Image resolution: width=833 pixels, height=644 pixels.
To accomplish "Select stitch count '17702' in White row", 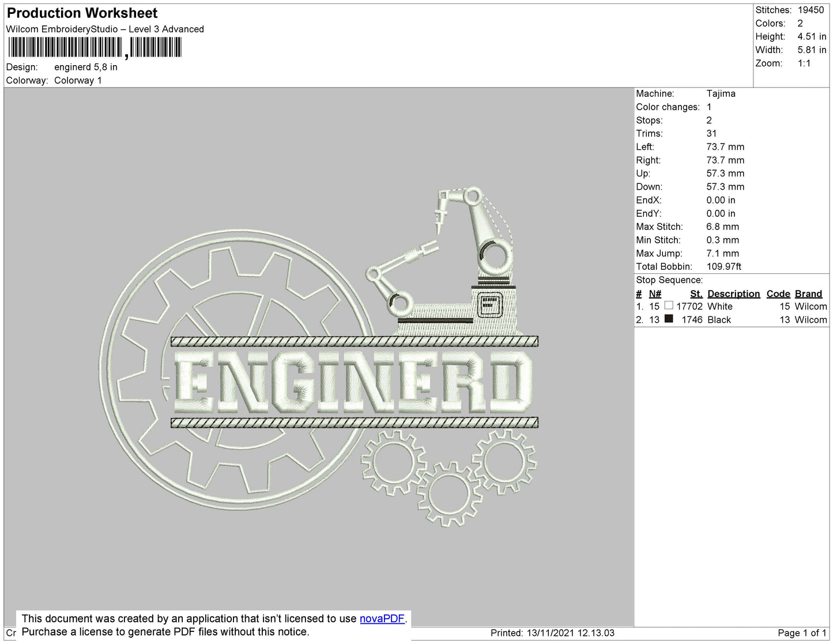I will point(689,306).
